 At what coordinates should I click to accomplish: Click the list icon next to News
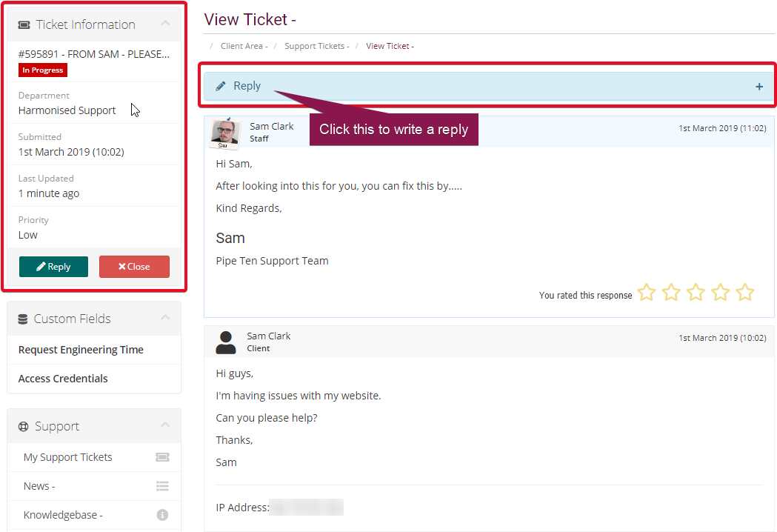pyautogui.click(x=162, y=485)
